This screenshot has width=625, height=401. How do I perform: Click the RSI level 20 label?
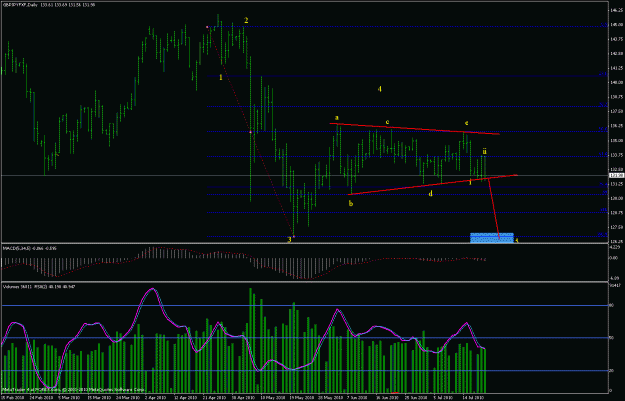(x=611, y=371)
